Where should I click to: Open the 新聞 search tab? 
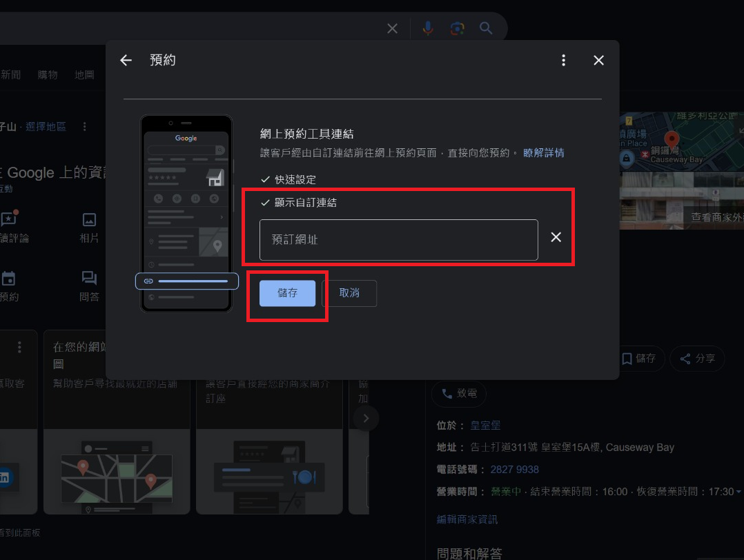click(x=10, y=74)
